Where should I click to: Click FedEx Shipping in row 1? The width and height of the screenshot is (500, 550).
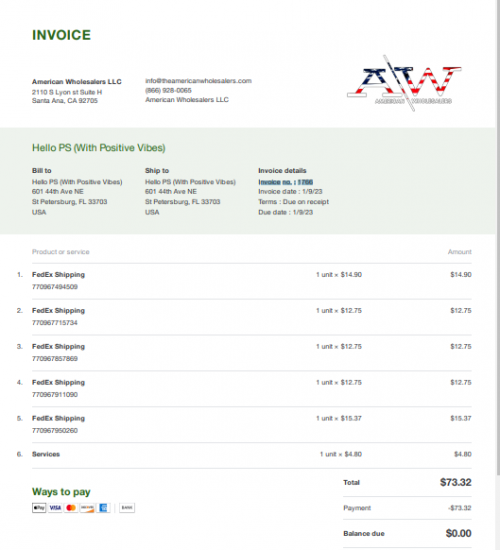tap(58, 275)
